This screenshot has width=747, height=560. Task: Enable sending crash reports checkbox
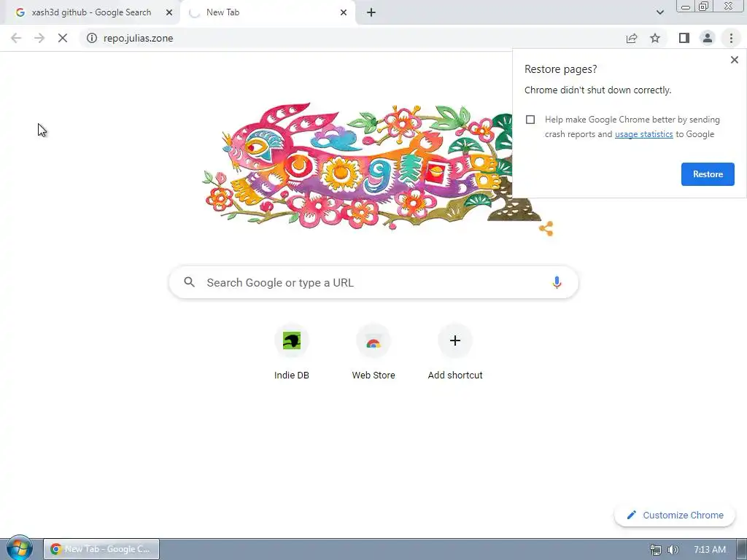(x=530, y=120)
